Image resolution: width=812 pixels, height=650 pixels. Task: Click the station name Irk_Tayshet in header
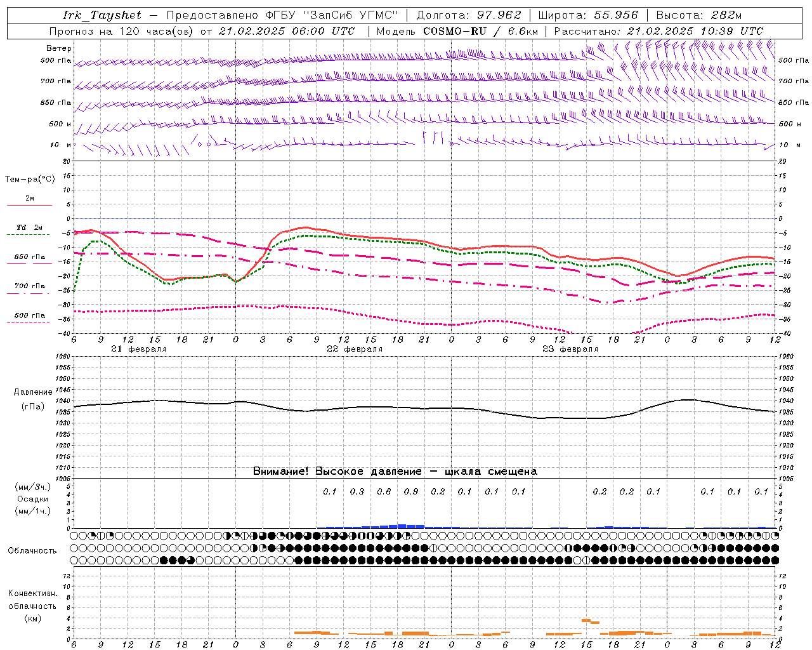pos(101,15)
